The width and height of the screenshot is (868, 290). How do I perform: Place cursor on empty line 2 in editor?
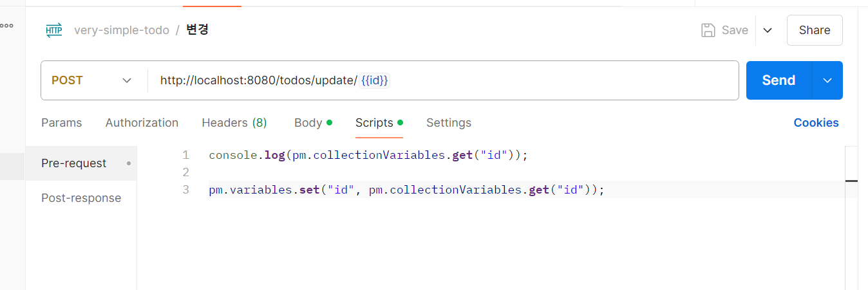[x=489, y=172]
